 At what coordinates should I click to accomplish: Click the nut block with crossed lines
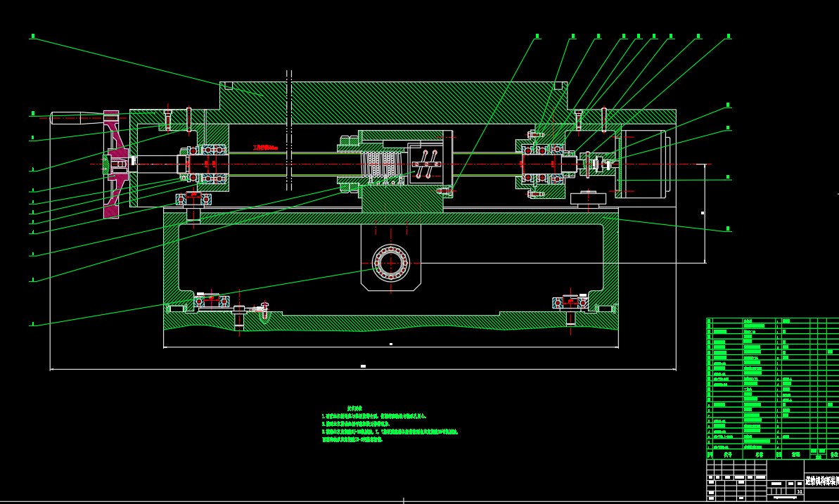point(425,165)
